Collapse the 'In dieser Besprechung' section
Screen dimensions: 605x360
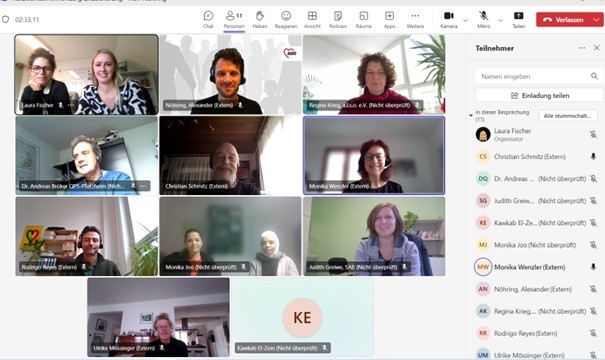click(x=471, y=115)
